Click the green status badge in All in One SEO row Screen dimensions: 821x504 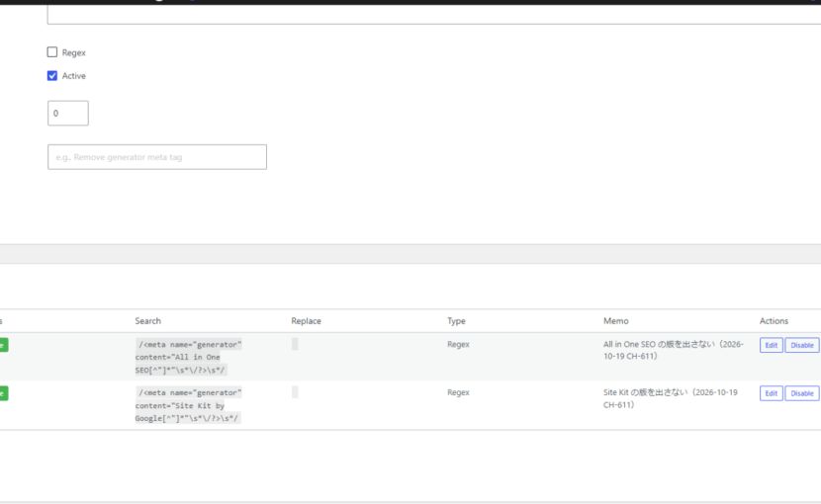point(4,345)
